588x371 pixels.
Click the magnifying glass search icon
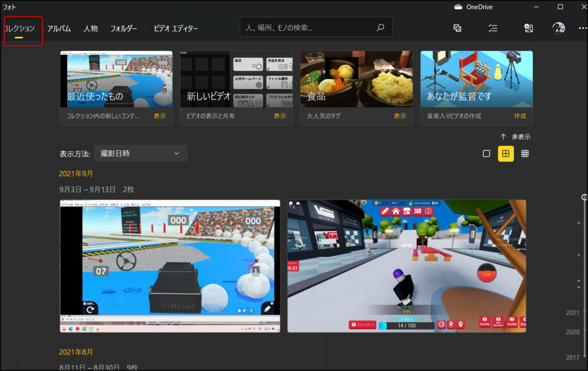tap(380, 28)
